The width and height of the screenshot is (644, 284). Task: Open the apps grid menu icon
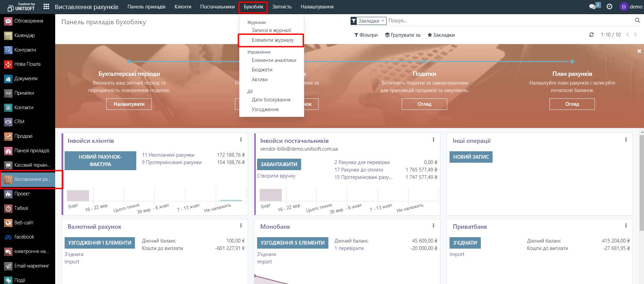point(46,7)
